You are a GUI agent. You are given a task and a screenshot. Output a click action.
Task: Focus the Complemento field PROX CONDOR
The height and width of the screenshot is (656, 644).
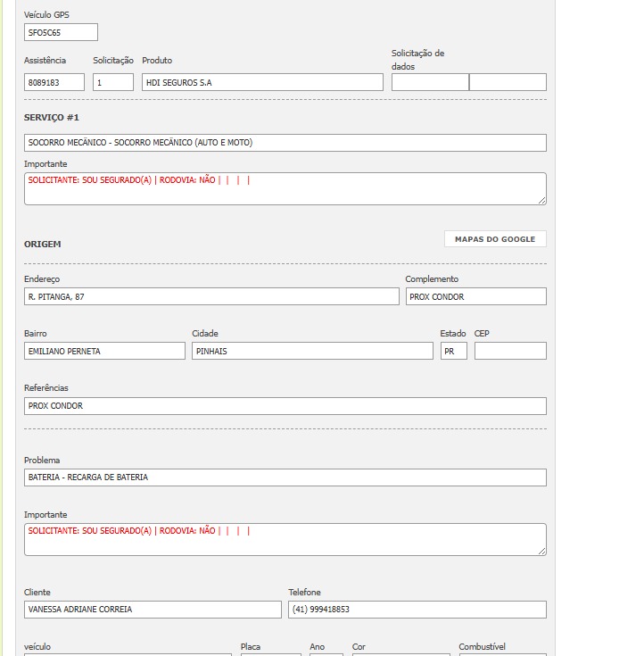tap(476, 296)
